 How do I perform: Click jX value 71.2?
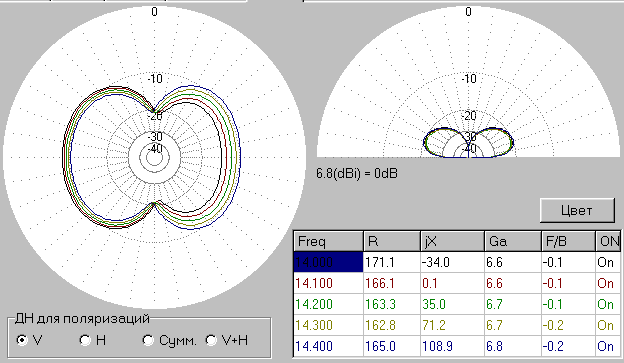452,326
